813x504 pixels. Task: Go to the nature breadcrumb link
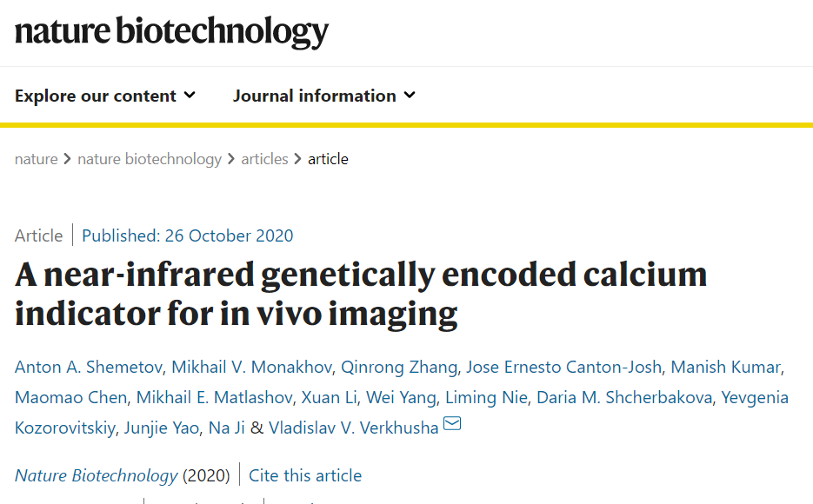[36, 159]
